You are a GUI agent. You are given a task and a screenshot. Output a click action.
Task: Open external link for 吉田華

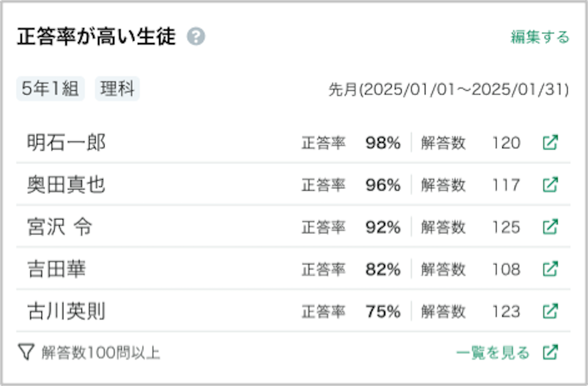pyautogui.click(x=551, y=269)
